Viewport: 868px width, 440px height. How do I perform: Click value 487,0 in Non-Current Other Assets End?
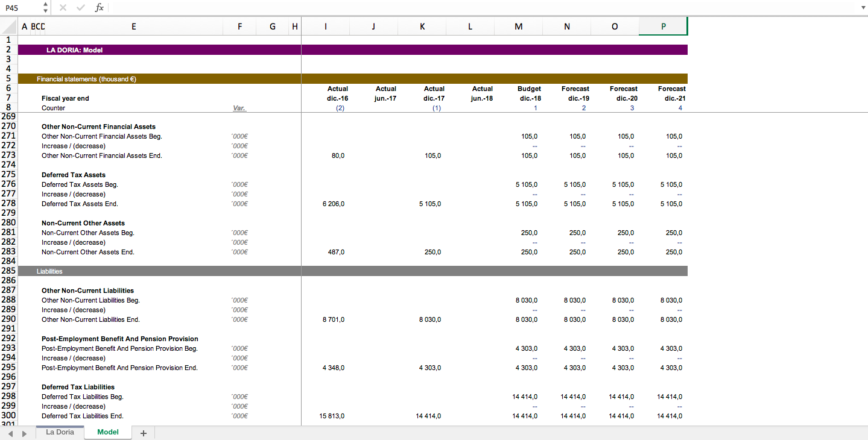point(336,252)
